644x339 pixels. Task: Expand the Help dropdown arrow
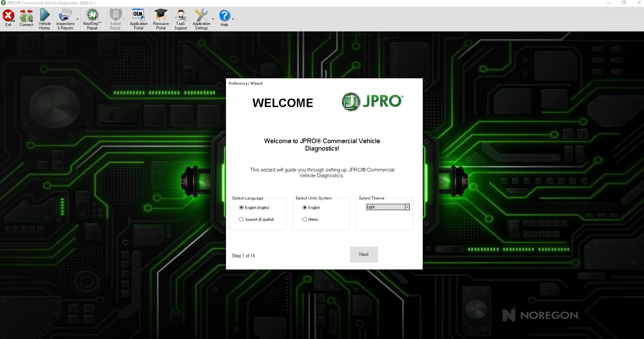233,19
